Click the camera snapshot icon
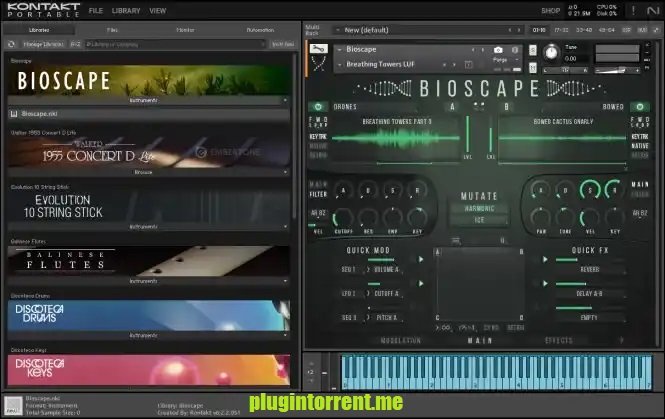The height and width of the screenshot is (419, 665). pyautogui.click(x=498, y=50)
